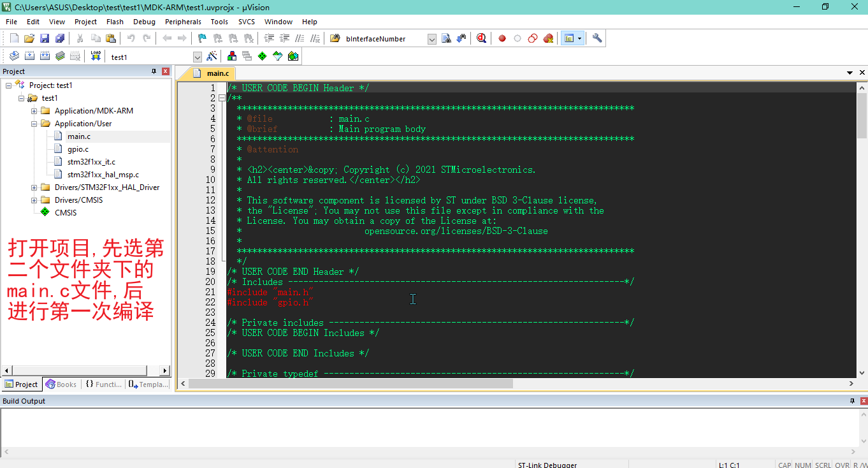The height and width of the screenshot is (468, 868).
Task: Select the CMSIS component item
Action: [x=66, y=213]
